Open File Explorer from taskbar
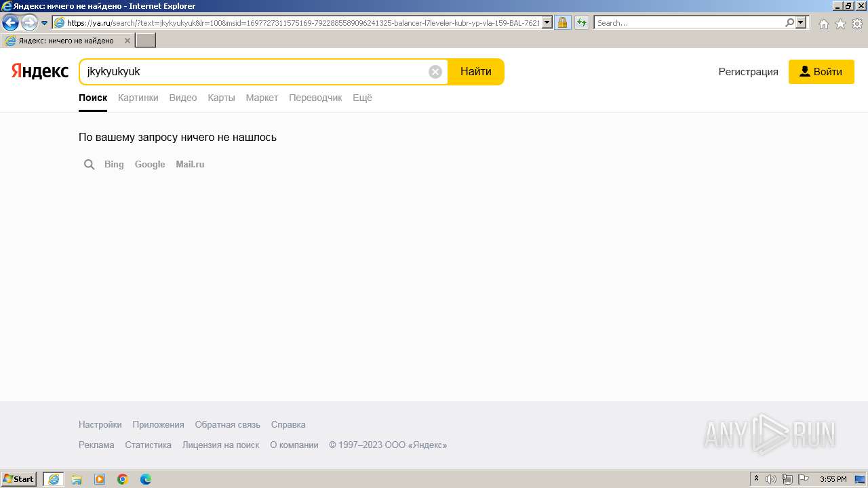Screen dimensions: 868x488 (x=77, y=479)
